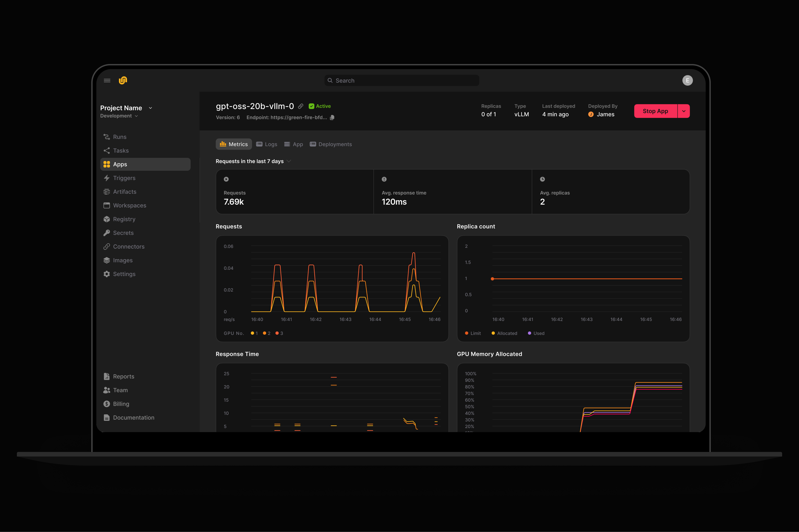The width and height of the screenshot is (799, 532).
Task: Toggle GPU No. 1 legend series
Action: (x=254, y=333)
